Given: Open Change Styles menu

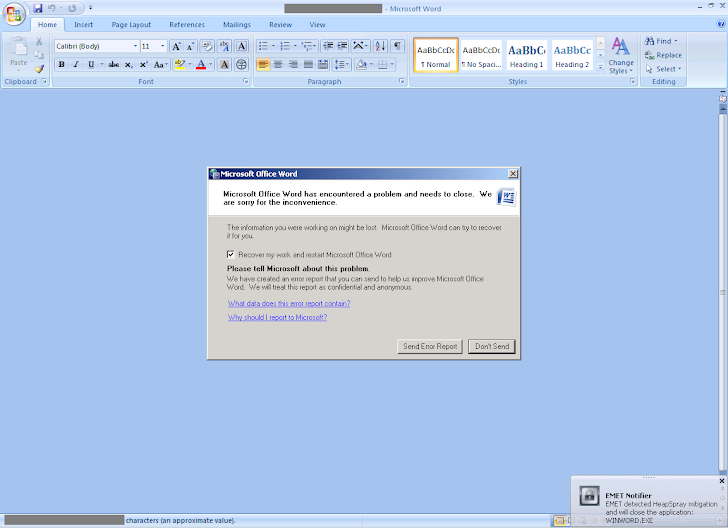Looking at the screenshot, I should click(x=621, y=56).
